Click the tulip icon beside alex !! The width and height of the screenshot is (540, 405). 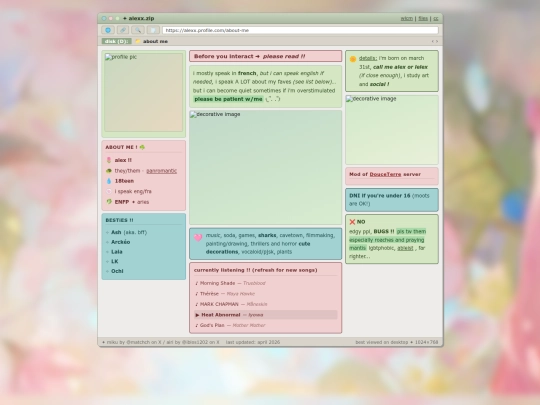tap(109, 160)
